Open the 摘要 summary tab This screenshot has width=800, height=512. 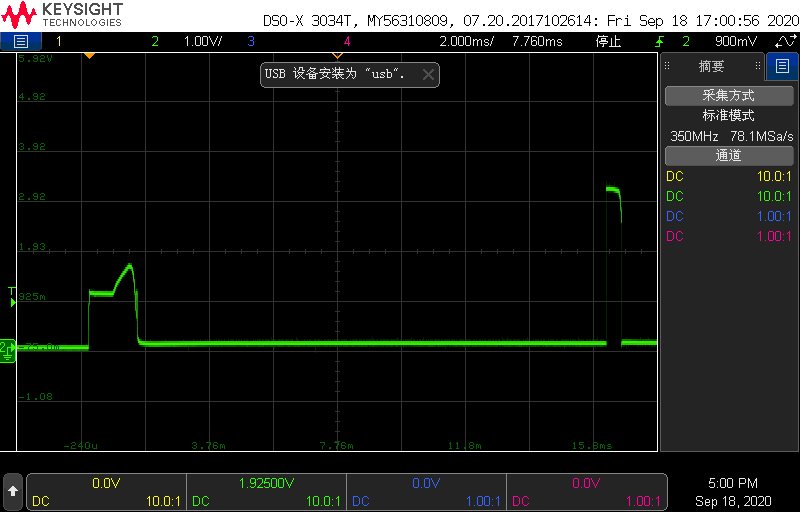711,66
